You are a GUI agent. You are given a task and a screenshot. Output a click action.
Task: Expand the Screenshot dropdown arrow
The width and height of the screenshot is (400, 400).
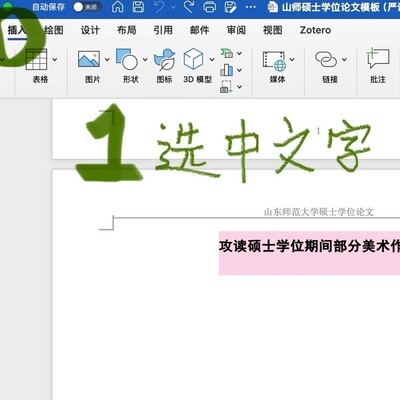(x=239, y=87)
